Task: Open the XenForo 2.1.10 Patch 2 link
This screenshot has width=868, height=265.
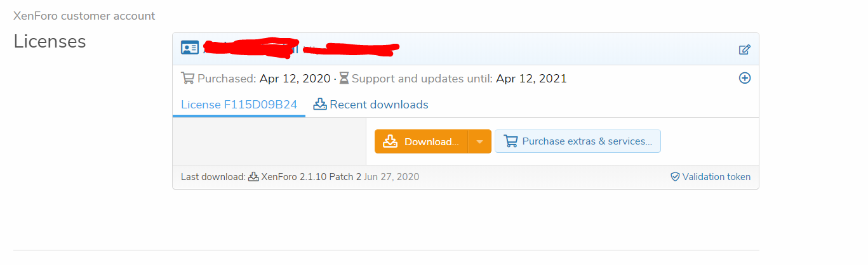Action: point(310,177)
